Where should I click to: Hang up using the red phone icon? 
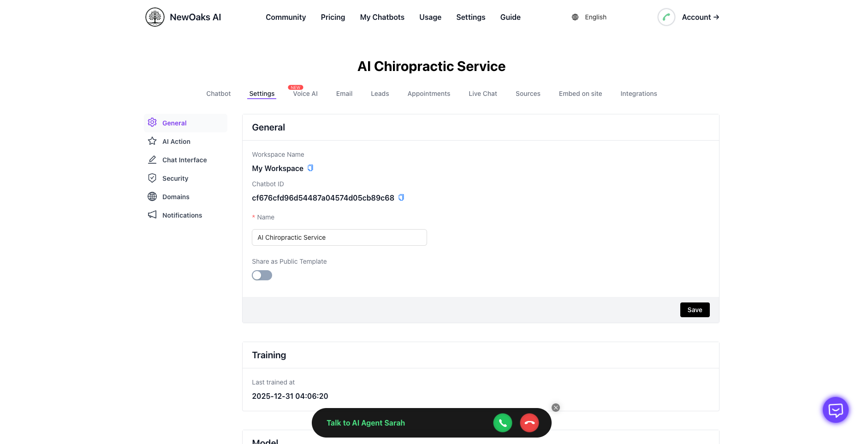pos(529,422)
